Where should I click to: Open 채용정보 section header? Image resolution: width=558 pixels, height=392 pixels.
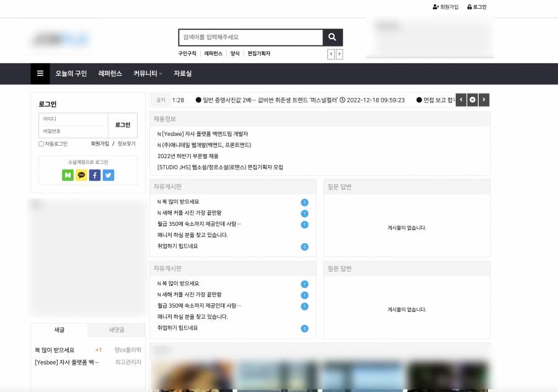(x=165, y=119)
